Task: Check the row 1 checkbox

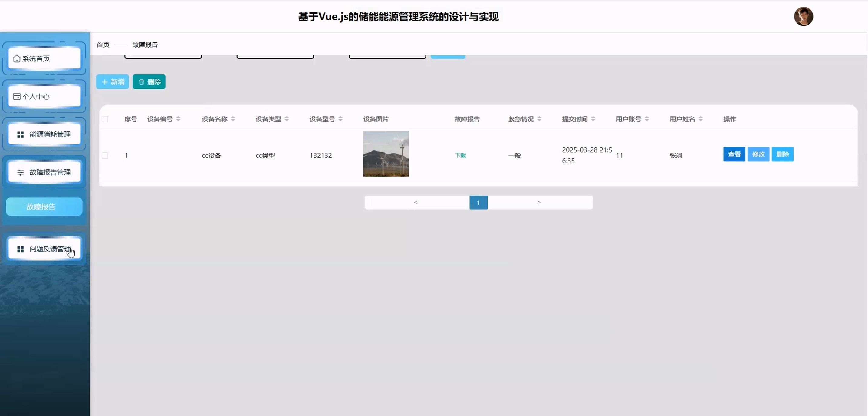Action: coord(105,155)
